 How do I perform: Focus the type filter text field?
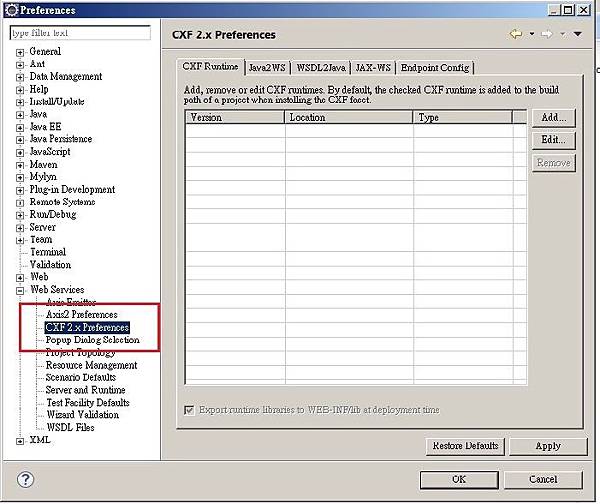tap(80, 33)
